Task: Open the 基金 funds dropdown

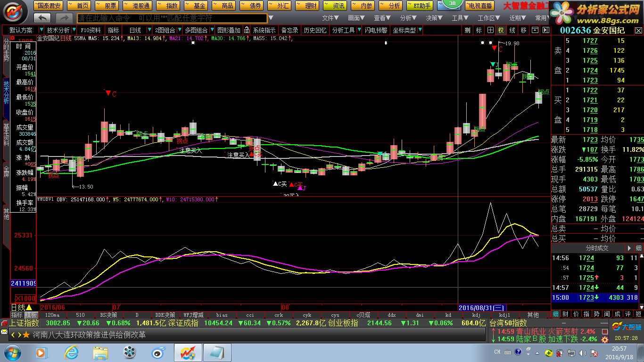Action: (x=196, y=6)
